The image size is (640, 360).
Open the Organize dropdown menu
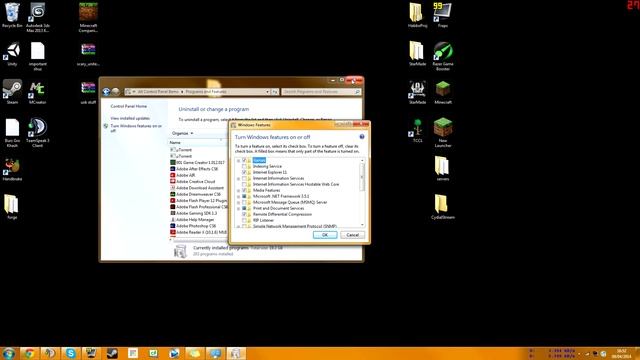(x=182, y=133)
